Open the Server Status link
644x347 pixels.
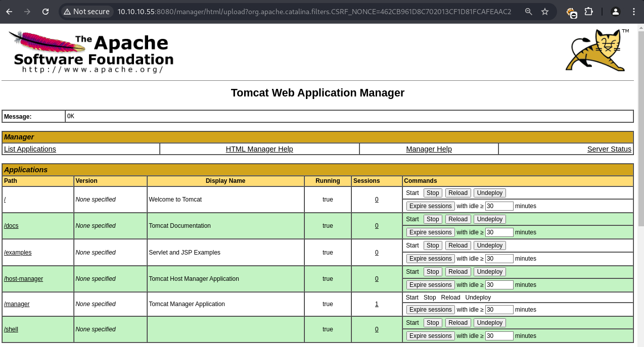609,149
